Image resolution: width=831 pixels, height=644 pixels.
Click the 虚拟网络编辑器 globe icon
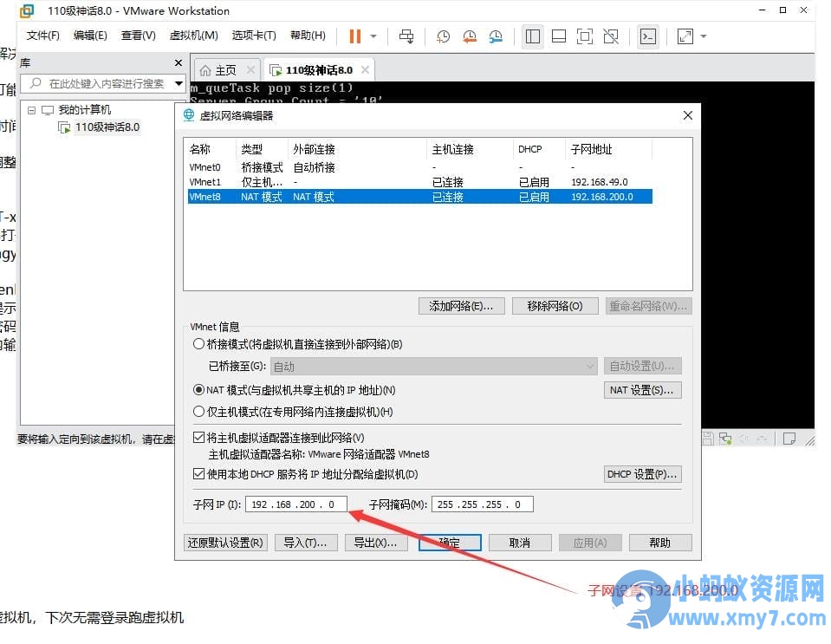[189, 115]
